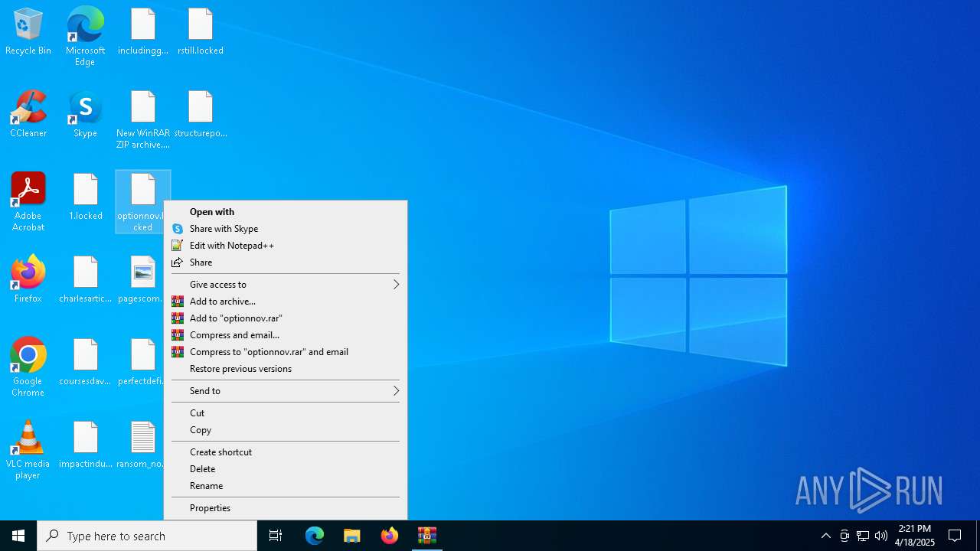Show hidden system tray icons

(x=825, y=536)
